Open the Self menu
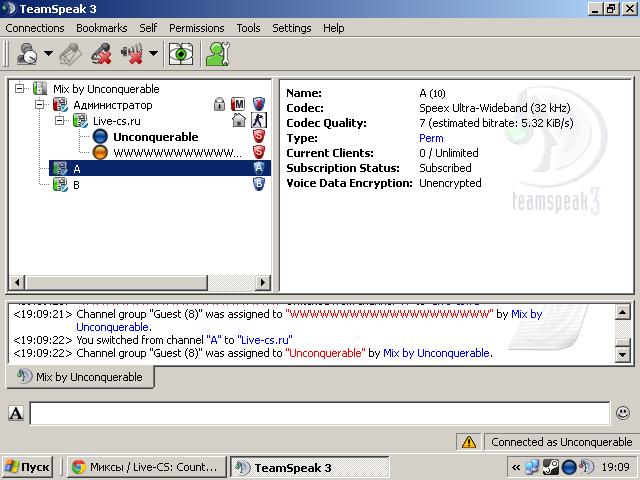The height and width of the screenshot is (480, 640). point(148,28)
